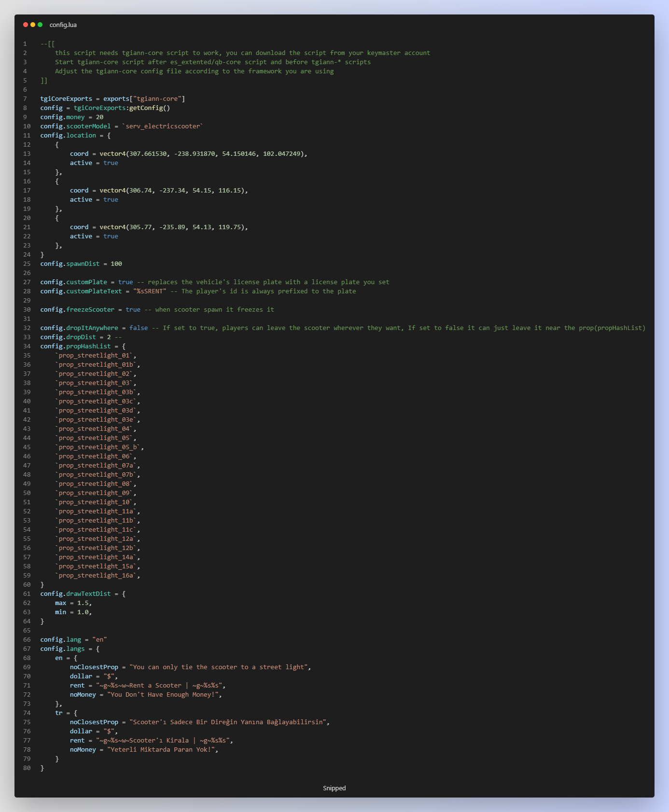Viewport: 669px width, 812px height.
Task: Click config.freezeScooter = true line
Action: pos(157,310)
